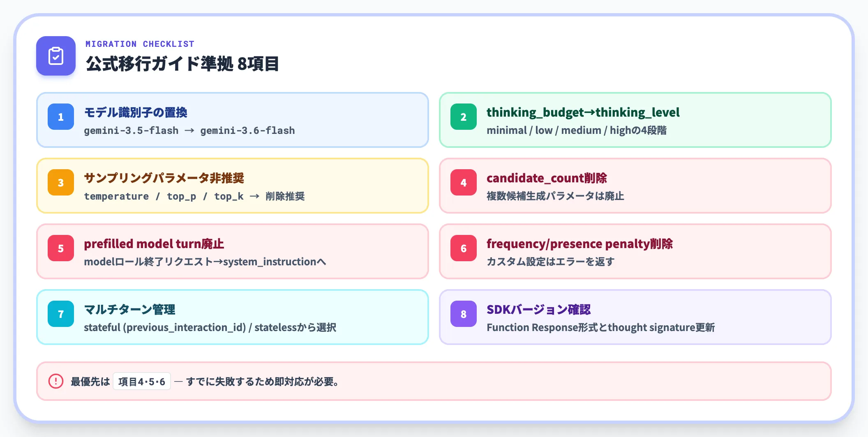868x437 pixels.
Task: Click the number 1 badge
Action: (61, 117)
